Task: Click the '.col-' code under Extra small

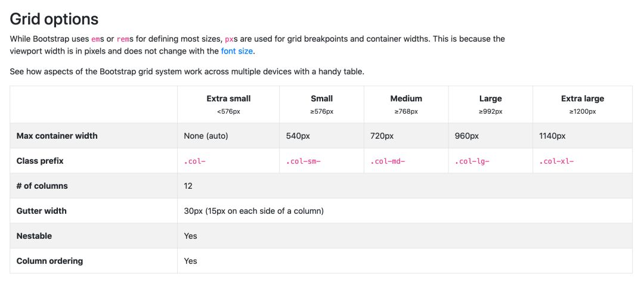Action: (195, 161)
